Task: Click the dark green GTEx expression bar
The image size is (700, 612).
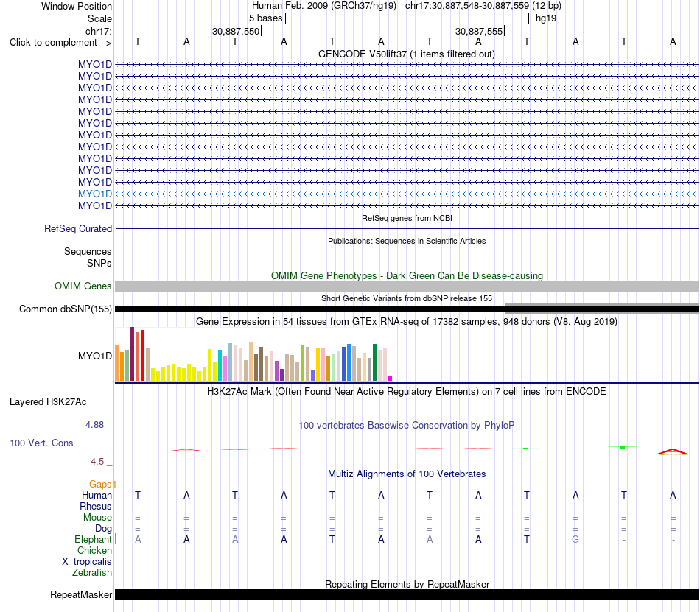Action: tap(374, 362)
